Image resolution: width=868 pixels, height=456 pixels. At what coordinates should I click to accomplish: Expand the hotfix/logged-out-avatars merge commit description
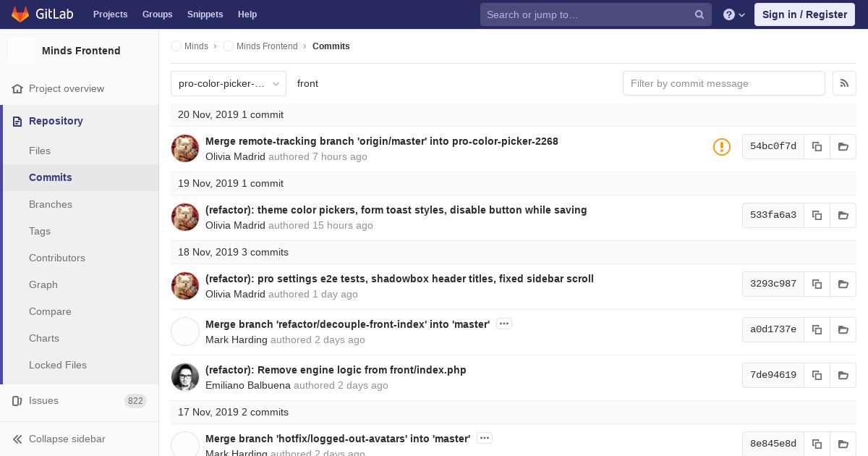(485, 438)
